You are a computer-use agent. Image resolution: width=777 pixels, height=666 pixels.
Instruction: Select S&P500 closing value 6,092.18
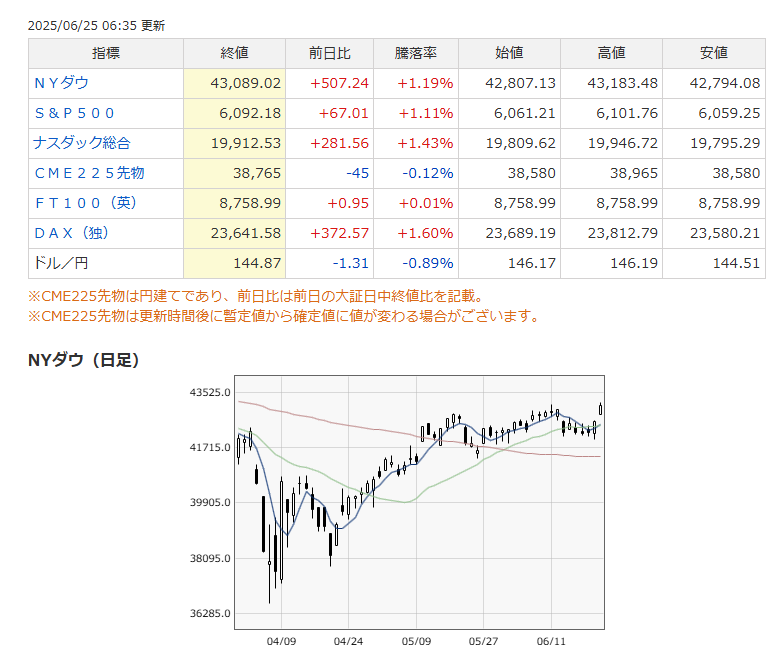click(250, 113)
